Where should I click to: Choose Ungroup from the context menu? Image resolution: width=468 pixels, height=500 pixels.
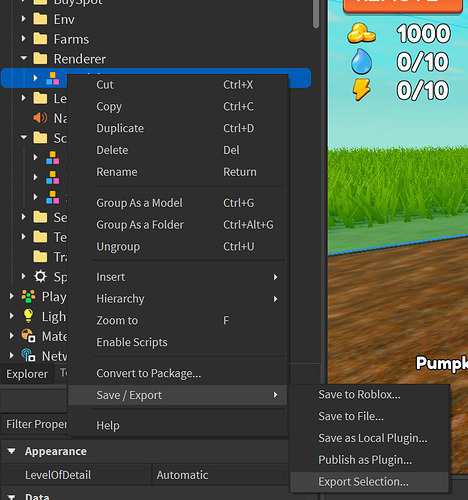point(178,247)
